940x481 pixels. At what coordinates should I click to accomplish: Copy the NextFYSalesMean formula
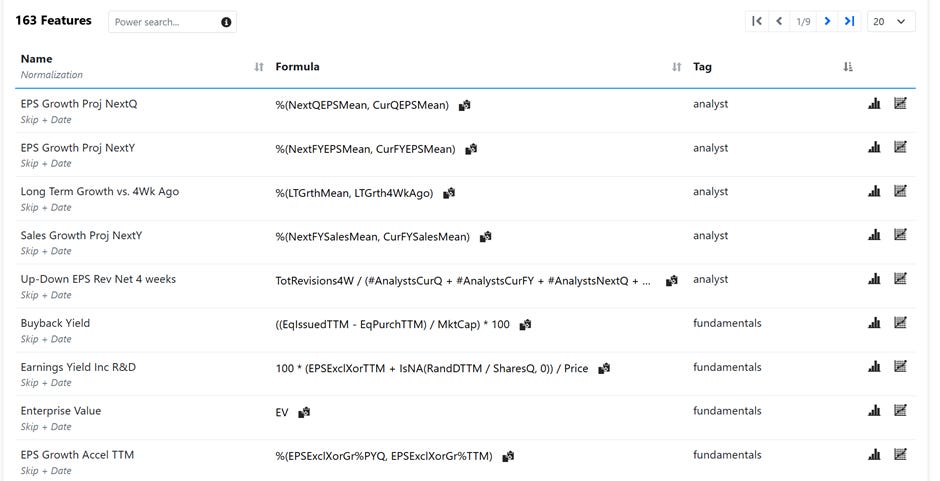pos(486,237)
